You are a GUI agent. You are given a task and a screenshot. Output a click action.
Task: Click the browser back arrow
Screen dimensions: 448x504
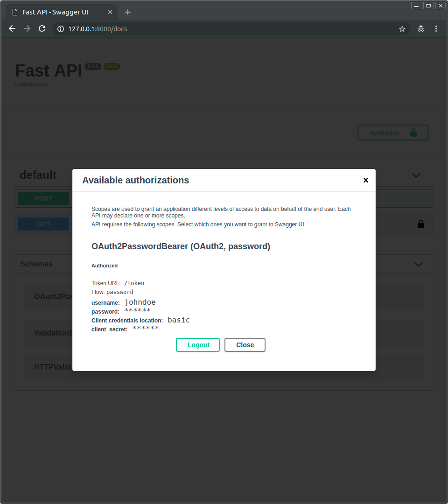[x=12, y=29]
